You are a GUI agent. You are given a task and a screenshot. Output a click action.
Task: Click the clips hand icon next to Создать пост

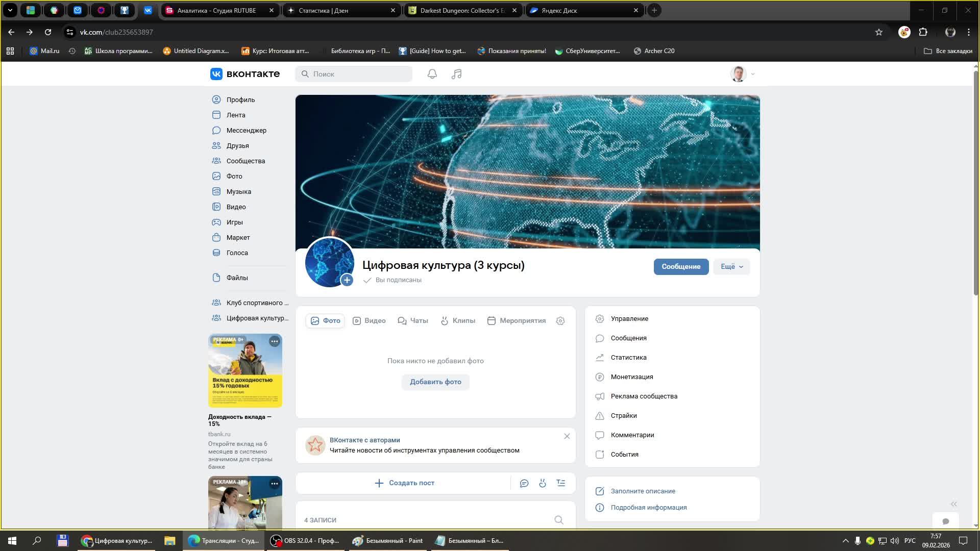[x=543, y=483]
